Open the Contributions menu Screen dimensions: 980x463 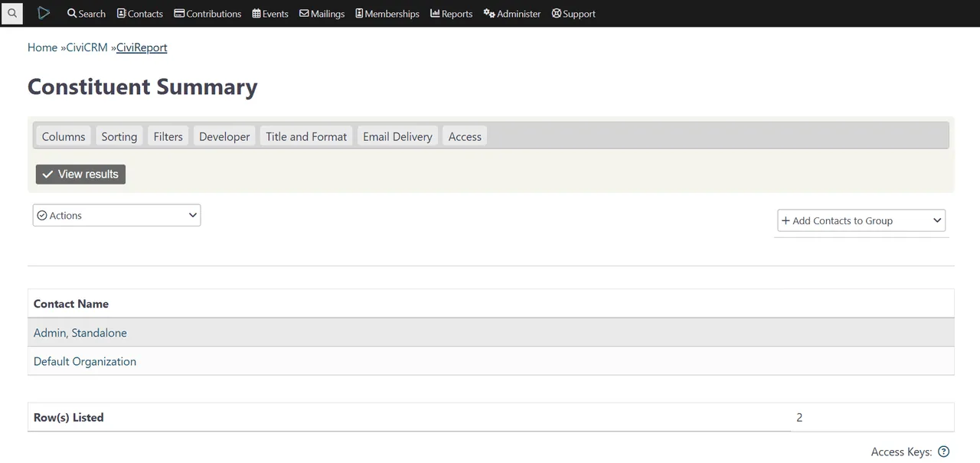click(208, 14)
